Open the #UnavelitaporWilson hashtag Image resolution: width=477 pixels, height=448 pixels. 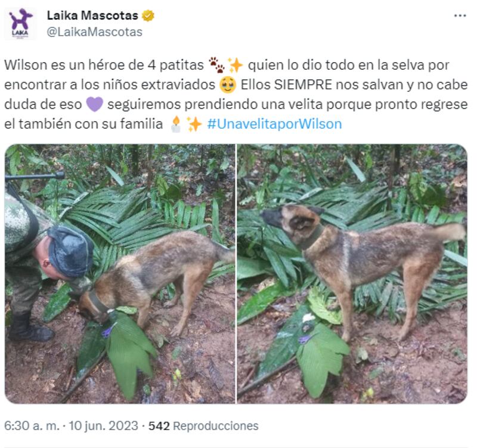coord(274,124)
